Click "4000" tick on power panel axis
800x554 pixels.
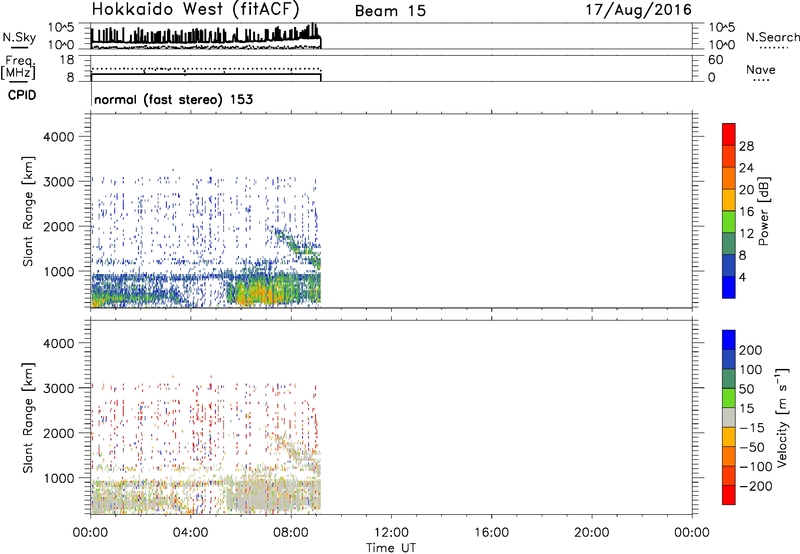tap(58, 137)
